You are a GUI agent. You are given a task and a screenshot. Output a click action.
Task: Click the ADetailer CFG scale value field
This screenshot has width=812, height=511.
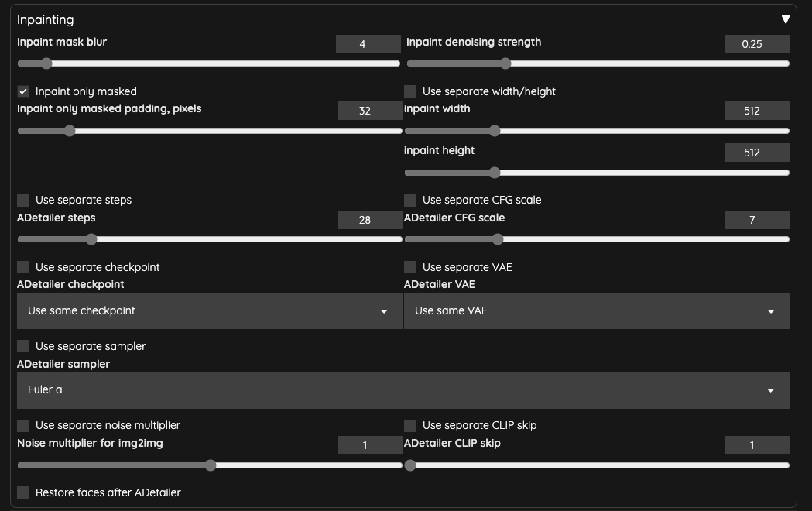(757, 220)
